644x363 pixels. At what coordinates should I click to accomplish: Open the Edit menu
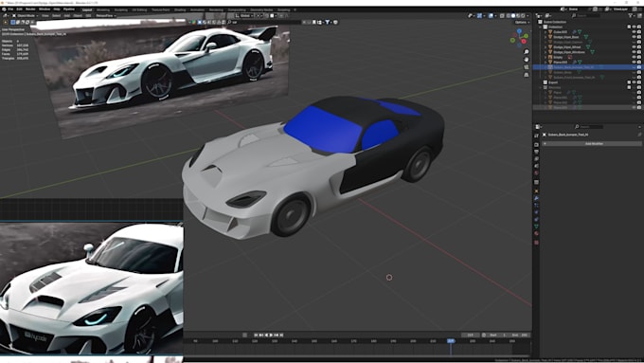(x=19, y=9)
